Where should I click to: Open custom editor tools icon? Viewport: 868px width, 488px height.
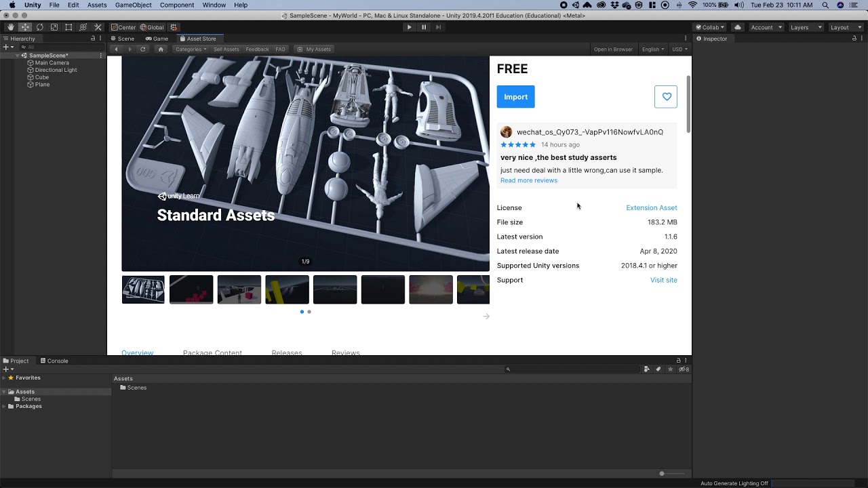pos(98,27)
